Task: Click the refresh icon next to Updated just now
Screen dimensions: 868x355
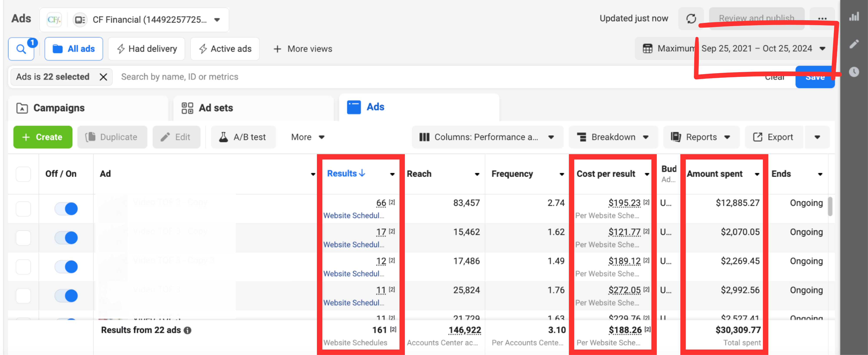Action: point(691,18)
